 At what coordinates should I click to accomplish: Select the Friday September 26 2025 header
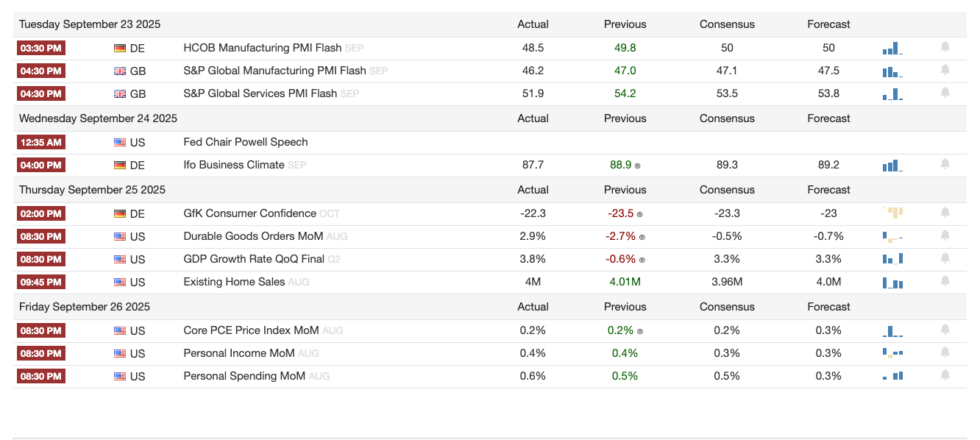pyautogui.click(x=85, y=307)
